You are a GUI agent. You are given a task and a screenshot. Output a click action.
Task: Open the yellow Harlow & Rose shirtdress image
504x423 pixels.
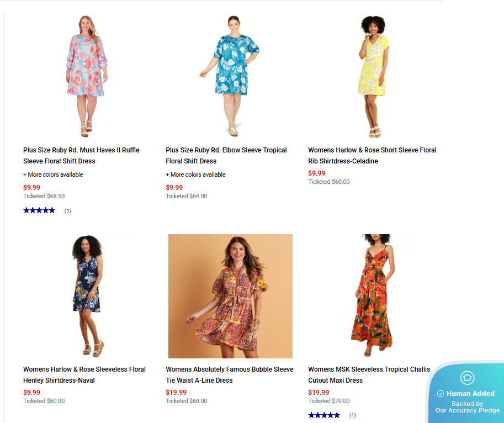click(x=373, y=77)
